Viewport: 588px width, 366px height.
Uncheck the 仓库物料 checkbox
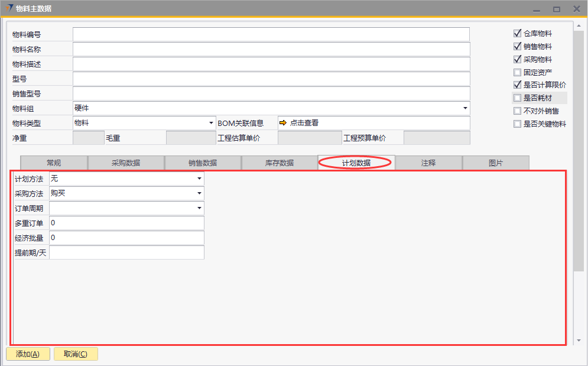[518, 34]
